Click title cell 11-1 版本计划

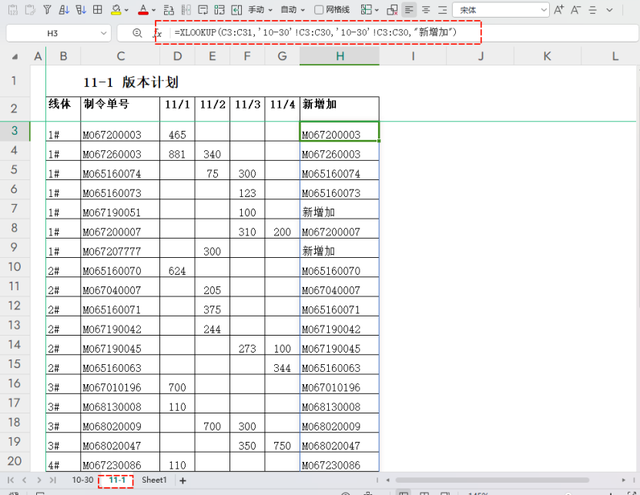(x=131, y=82)
